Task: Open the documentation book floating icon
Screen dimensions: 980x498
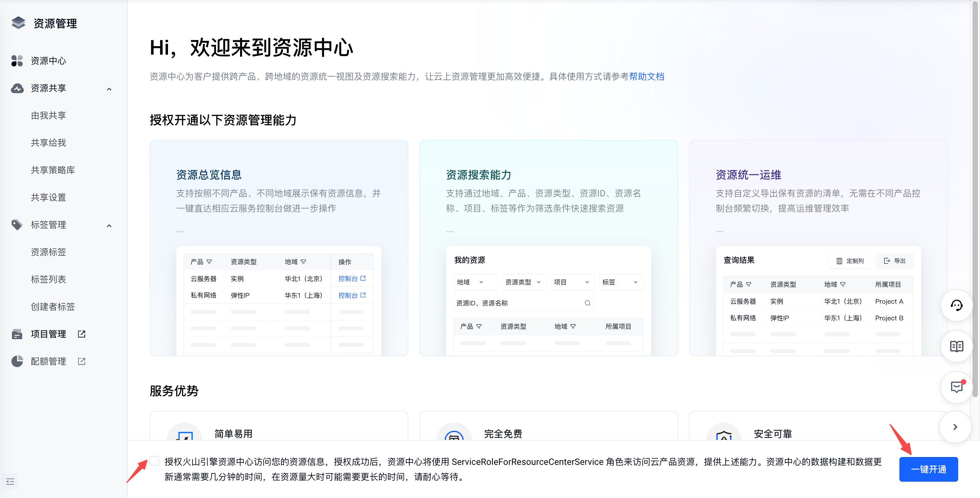Action: (956, 346)
